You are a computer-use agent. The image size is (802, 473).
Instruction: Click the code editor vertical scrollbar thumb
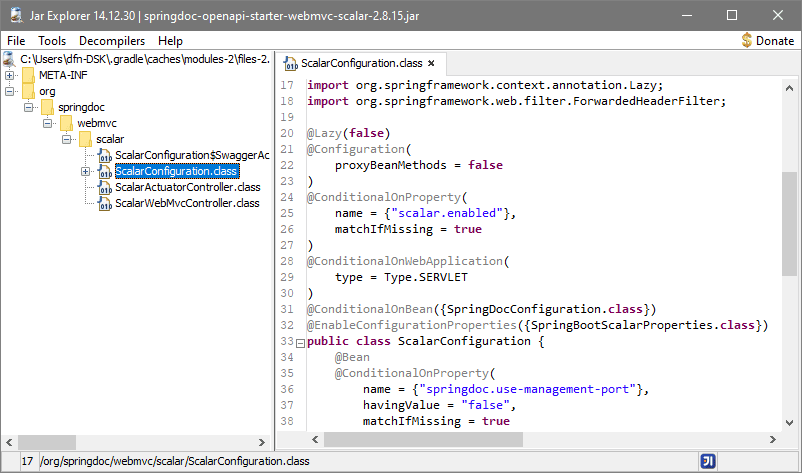coord(789,224)
